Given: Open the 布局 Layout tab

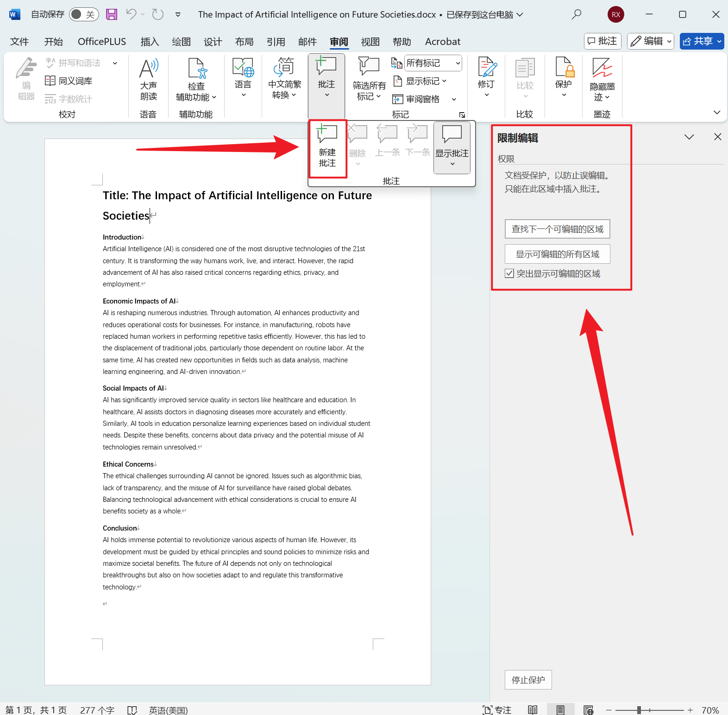Looking at the screenshot, I should click(244, 42).
